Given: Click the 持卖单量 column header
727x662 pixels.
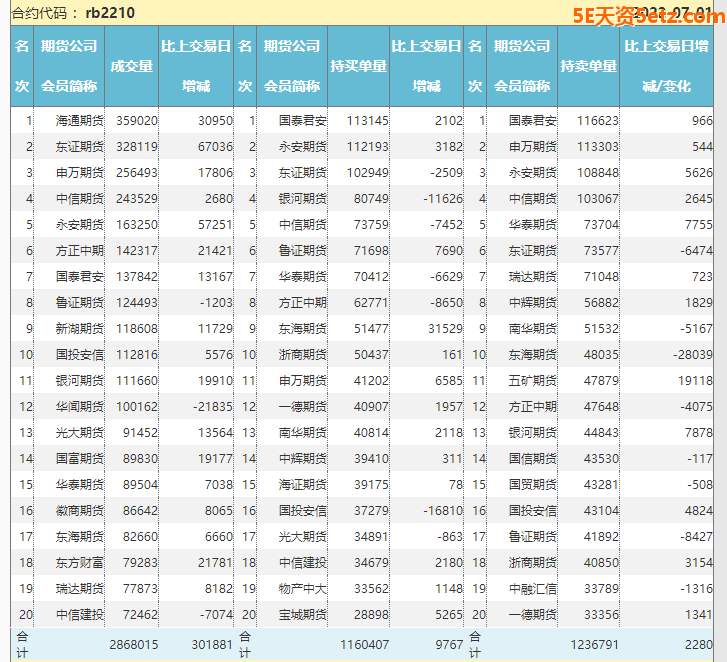Looking at the screenshot, I should pyautogui.click(x=589, y=66).
